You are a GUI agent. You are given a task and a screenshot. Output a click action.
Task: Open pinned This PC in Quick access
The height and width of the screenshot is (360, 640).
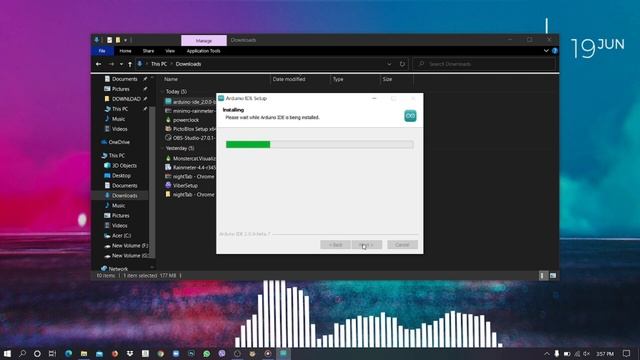pos(120,109)
